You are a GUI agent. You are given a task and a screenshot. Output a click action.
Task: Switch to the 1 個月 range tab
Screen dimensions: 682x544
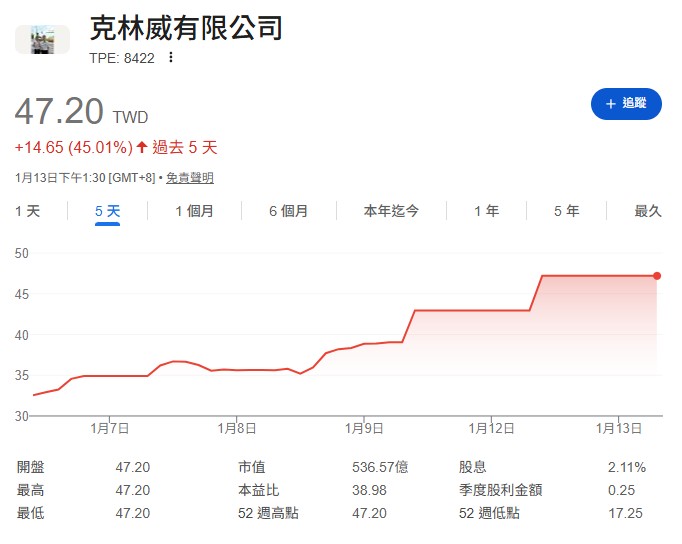(194, 211)
